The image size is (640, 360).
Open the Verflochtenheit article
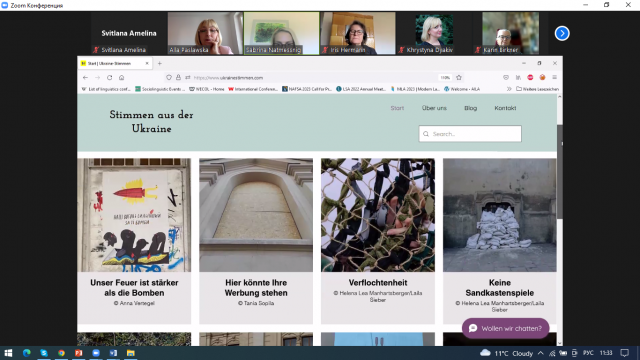click(378, 282)
